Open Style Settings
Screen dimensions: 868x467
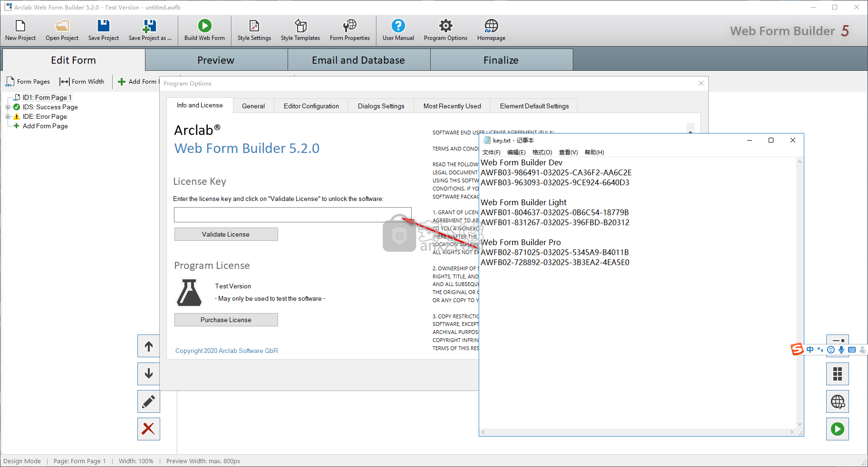254,30
